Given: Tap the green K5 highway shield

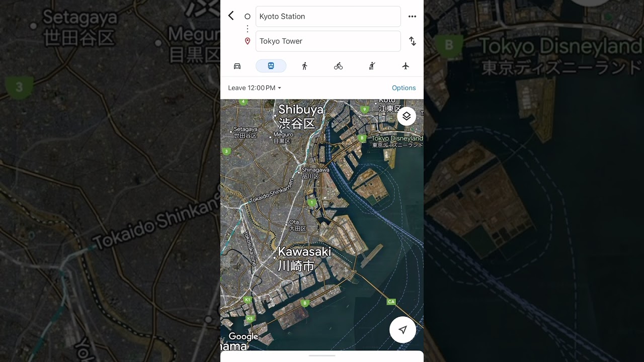Looking at the screenshot, I should 250,318.
